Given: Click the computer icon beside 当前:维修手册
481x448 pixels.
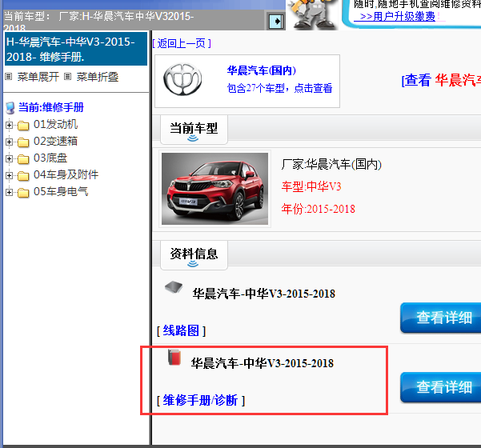Looking at the screenshot, I should click(10, 108).
